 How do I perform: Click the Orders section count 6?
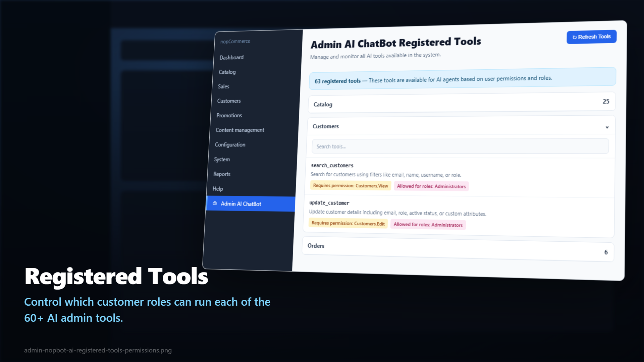pyautogui.click(x=606, y=252)
